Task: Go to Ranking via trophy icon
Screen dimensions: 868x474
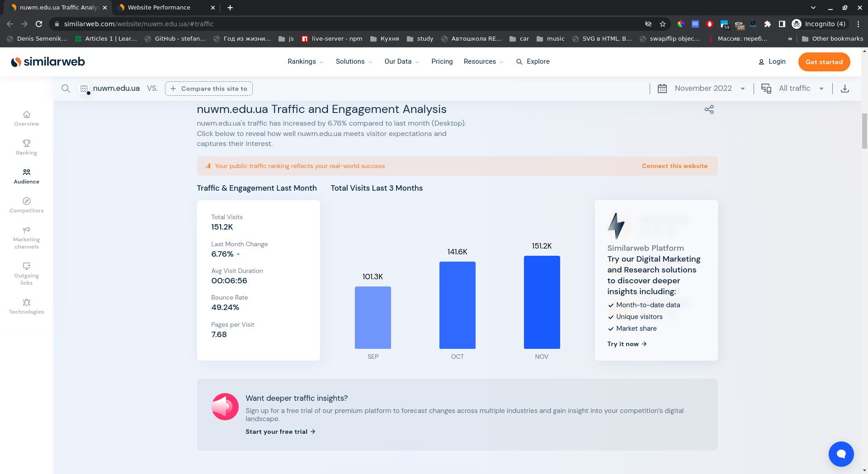Action: pos(26,147)
